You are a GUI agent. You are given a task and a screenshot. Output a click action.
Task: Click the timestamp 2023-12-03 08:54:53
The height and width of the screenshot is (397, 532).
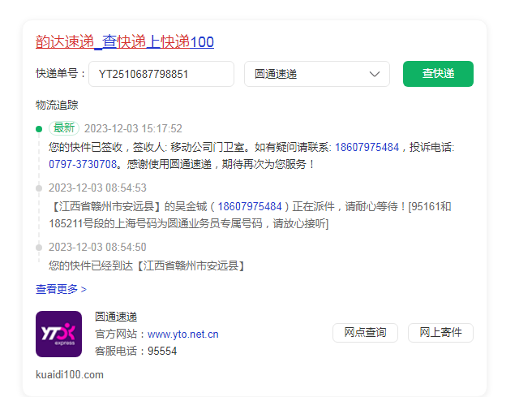97,188
